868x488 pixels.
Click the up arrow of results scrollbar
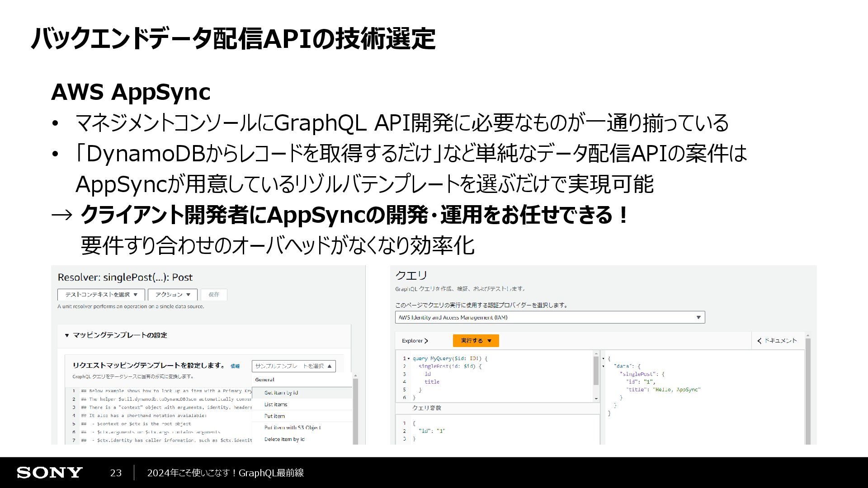(x=808, y=336)
